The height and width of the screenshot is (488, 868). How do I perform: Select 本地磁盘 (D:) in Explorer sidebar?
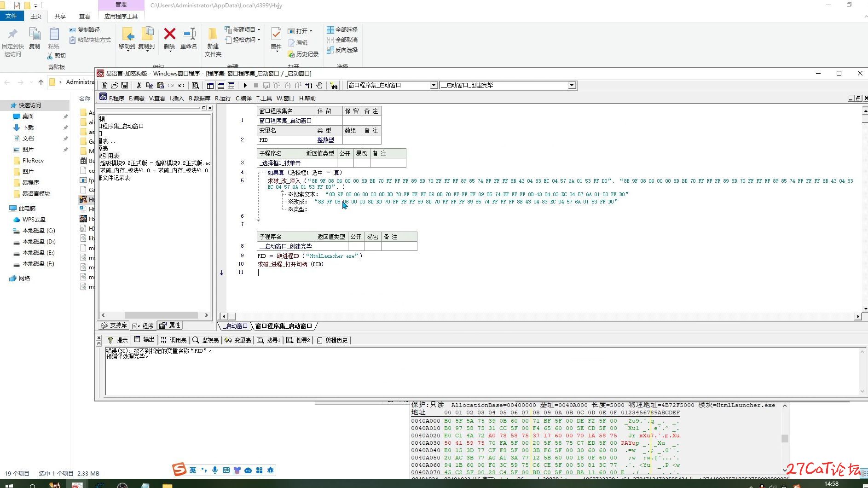click(39, 242)
